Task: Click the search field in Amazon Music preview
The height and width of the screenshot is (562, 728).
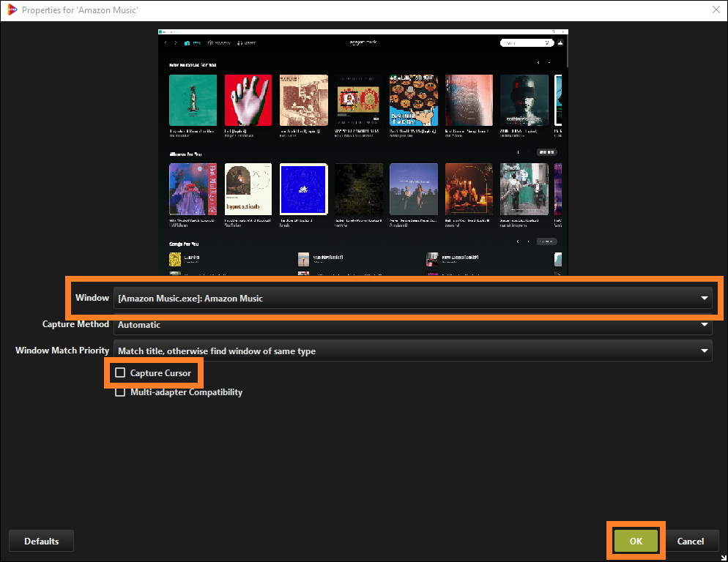Action: [527, 42]
